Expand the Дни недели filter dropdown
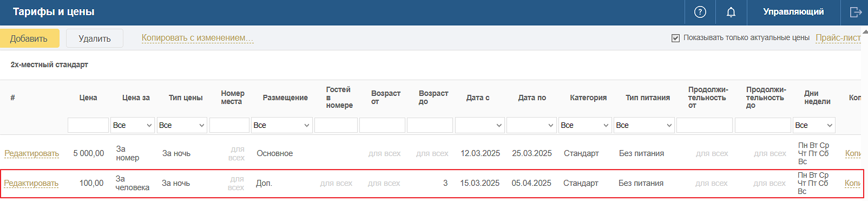This screenshot has width=868, height=201. (814, 125)
